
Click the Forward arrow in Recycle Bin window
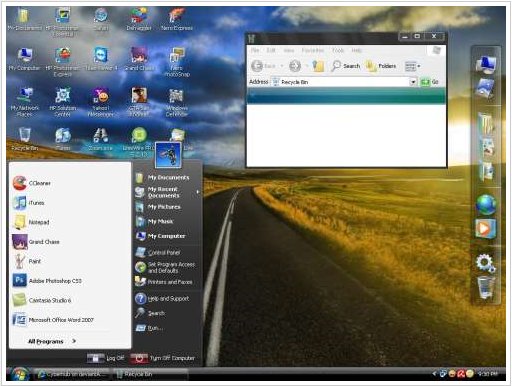(295, 66)
